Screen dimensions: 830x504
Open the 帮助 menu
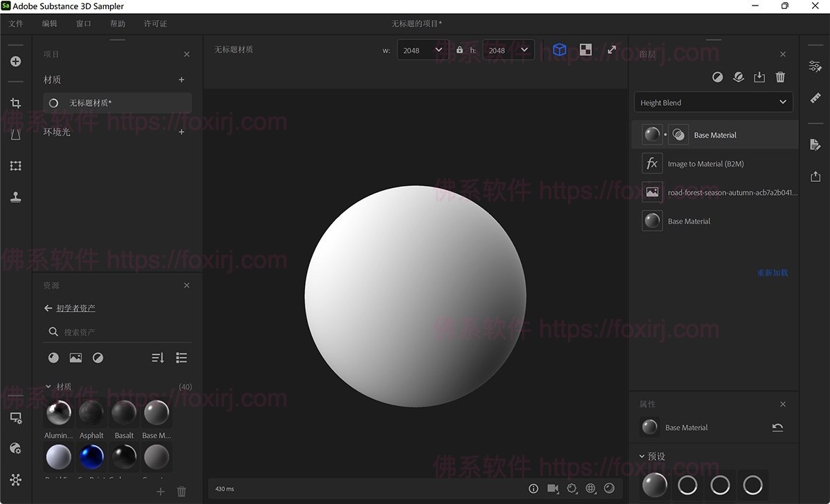click(x=118, y=23)
